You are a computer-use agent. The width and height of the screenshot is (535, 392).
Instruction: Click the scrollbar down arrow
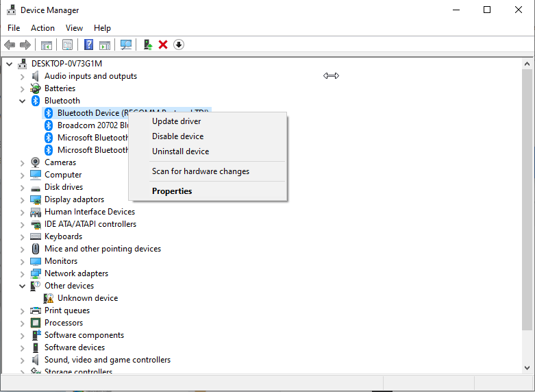(527, 368)
